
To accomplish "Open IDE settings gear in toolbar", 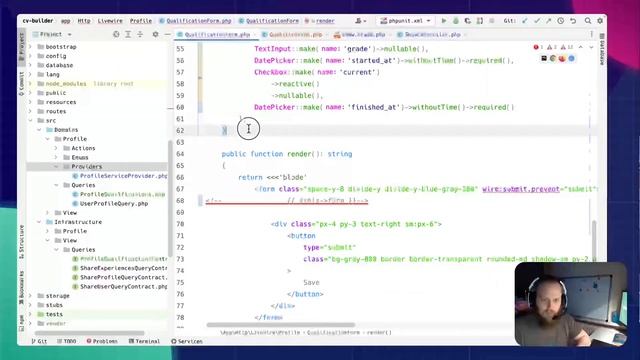I will point(600,21).
